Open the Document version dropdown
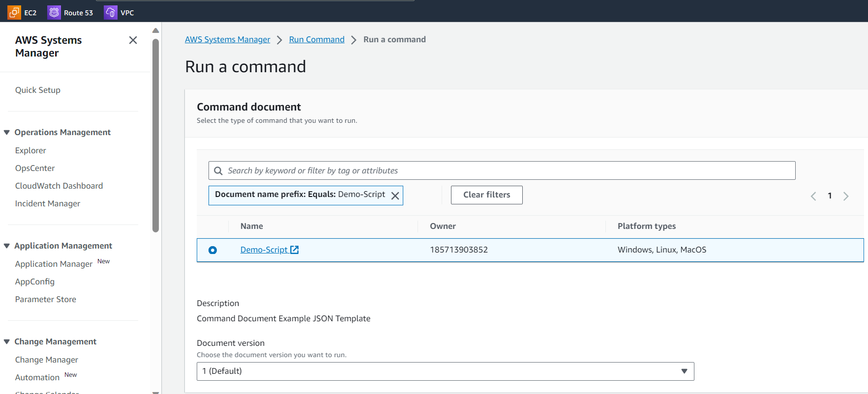 pyautogui.click(x=445, y=371)
